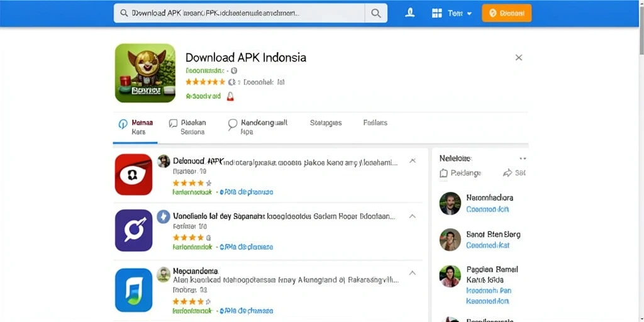This screenshot has height=322, width=644.
Task: Expand the header dropdown arrow beside grid icon
Action: pyautogui.click(x=469, y=14)
